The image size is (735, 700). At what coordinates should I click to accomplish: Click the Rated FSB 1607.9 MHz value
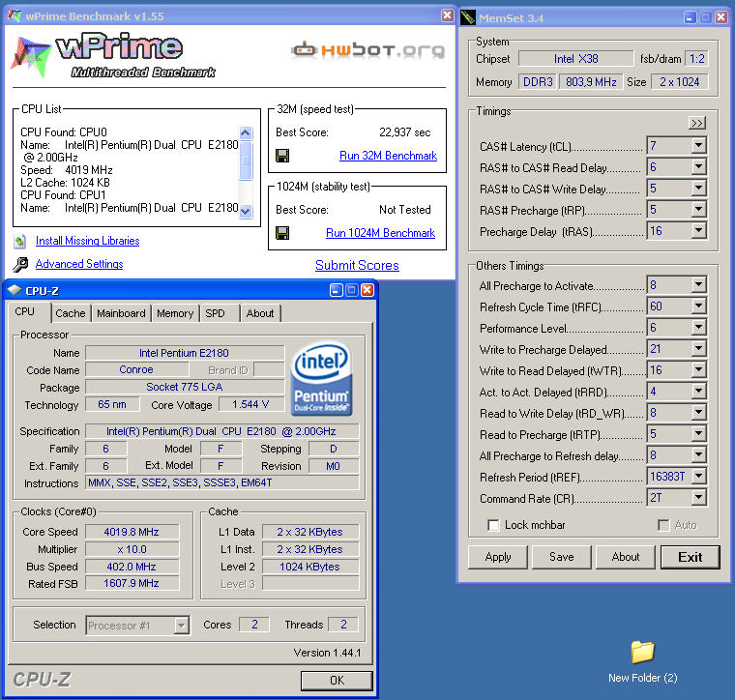[x=132, y=584]
